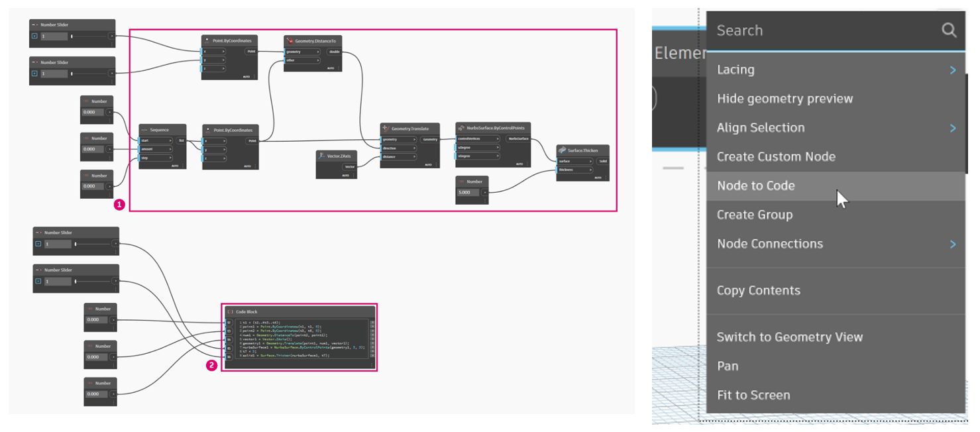Click the Code Block node icon
The width and height of the screenshot is (980, 432).
click(x=230, y=311)
